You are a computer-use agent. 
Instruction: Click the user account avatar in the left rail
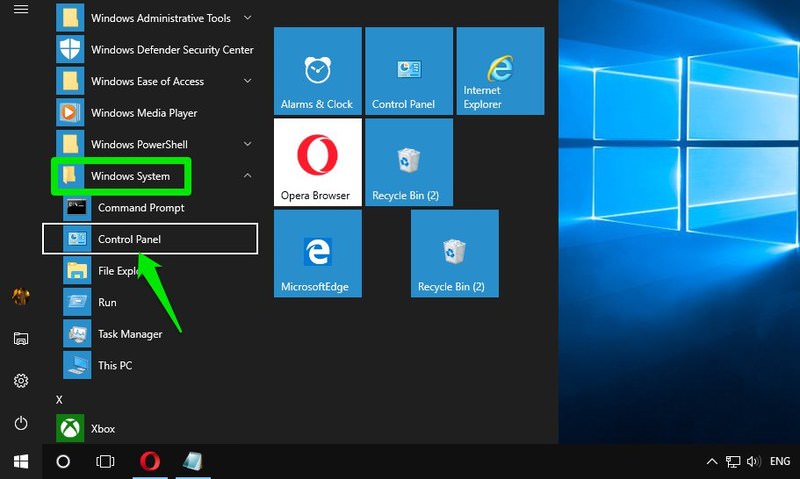point(21,296)
